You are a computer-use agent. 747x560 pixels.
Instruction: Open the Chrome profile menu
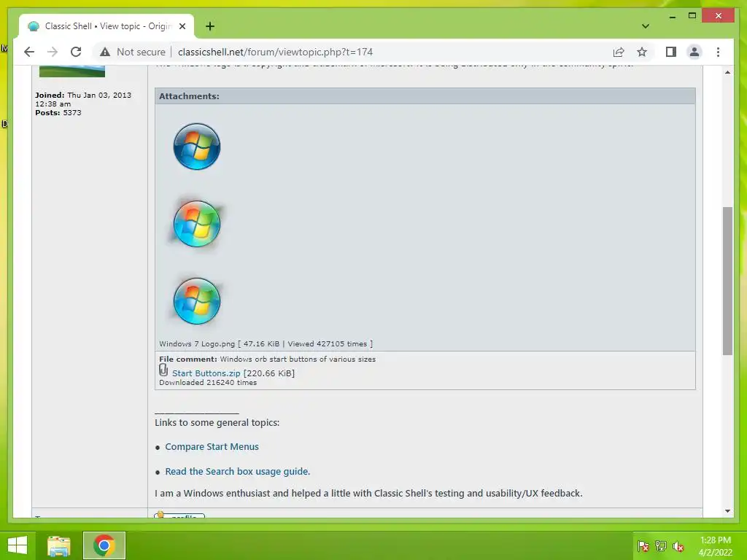[x=694, y=52]
